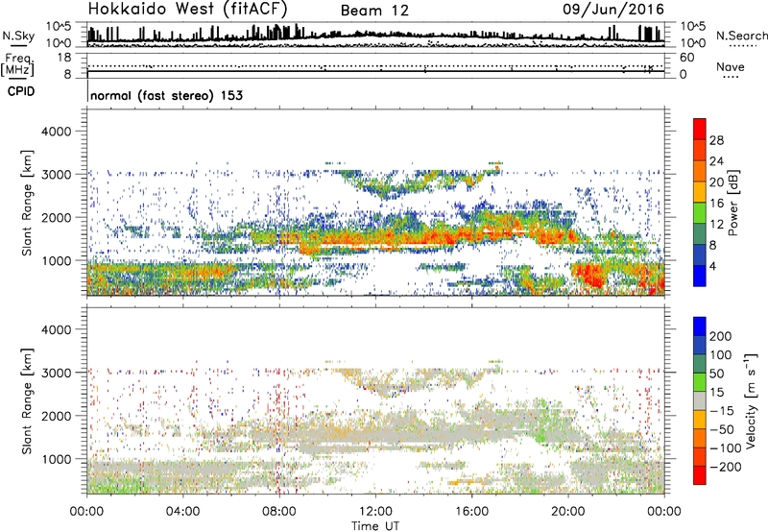Viewport: 768px width, 532px height.
Task: Click the '04:00' time tick label
Action: pyautogui.click(x=182, y=512)
